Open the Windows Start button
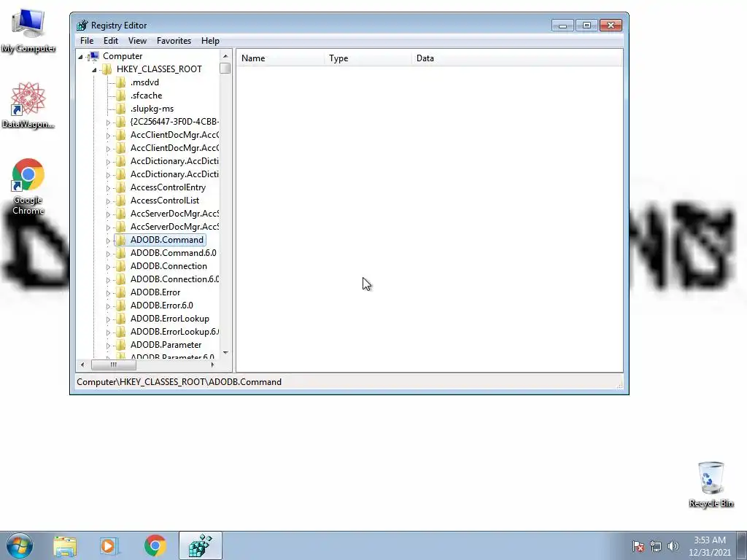Viewport: 747px width, 560px height. (x=20, y=545)
